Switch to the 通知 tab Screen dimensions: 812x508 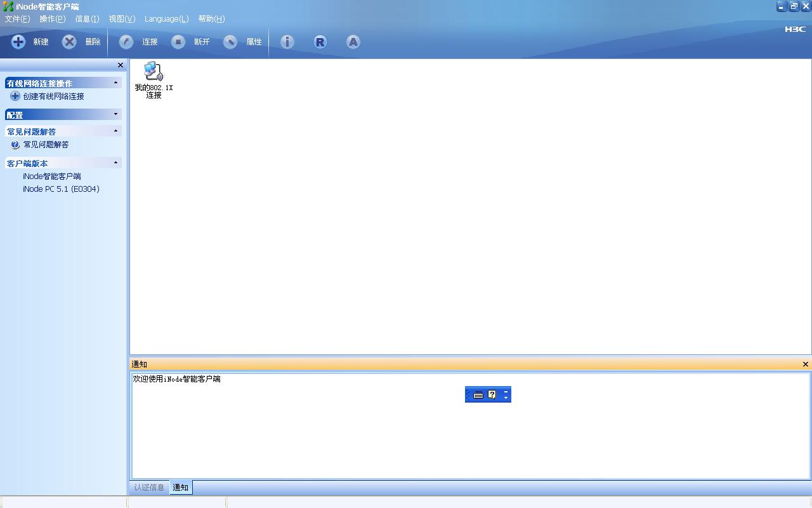(181, 488)
